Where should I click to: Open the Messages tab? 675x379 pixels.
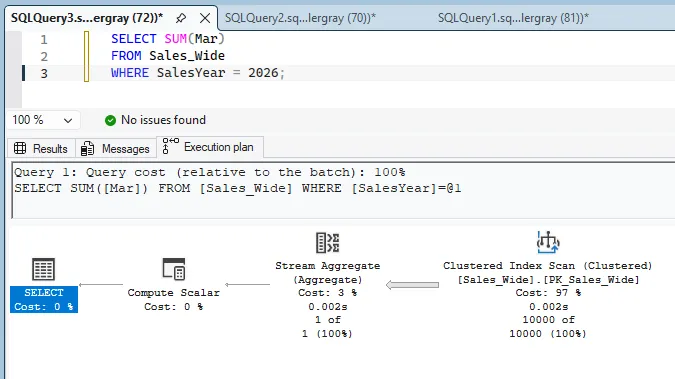[115, 149]
